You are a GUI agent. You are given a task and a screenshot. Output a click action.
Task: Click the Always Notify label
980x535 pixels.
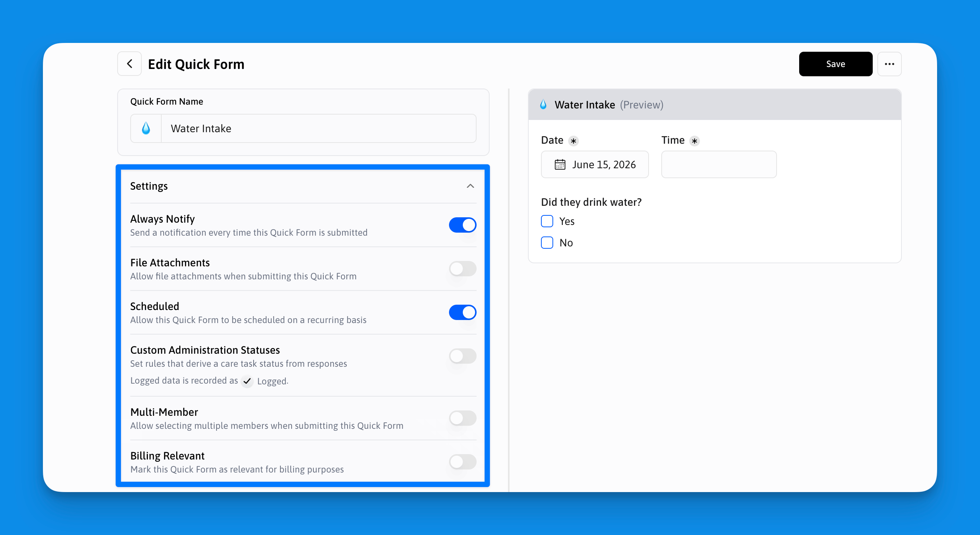[x=162, y=219]
